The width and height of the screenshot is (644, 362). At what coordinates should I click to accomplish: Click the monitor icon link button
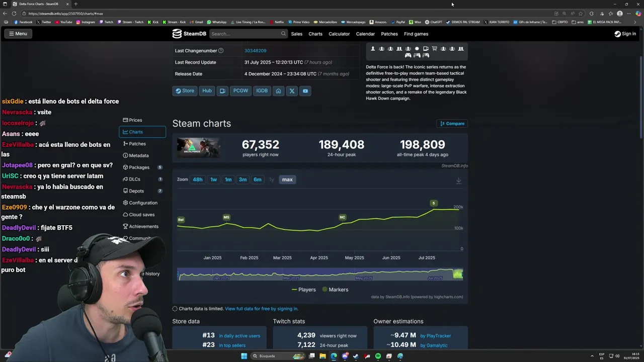click(x=222, y=91)
